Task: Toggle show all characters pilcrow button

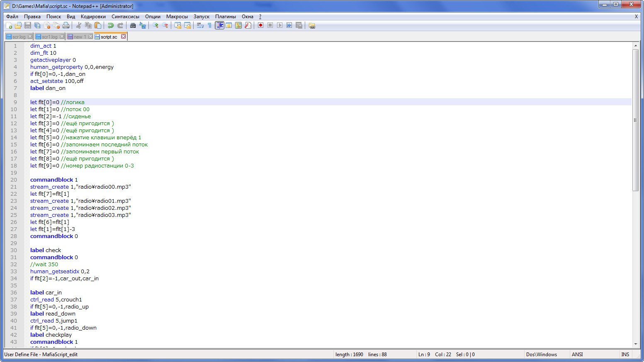Action: (x=209, y=26)
